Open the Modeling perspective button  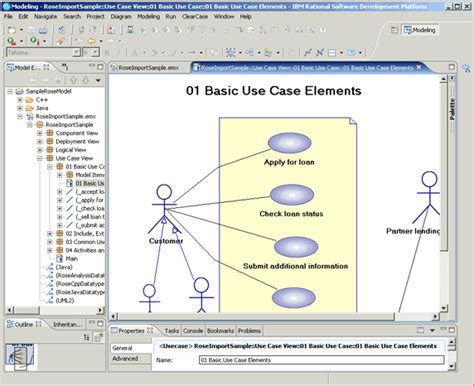tap(420, 30)
